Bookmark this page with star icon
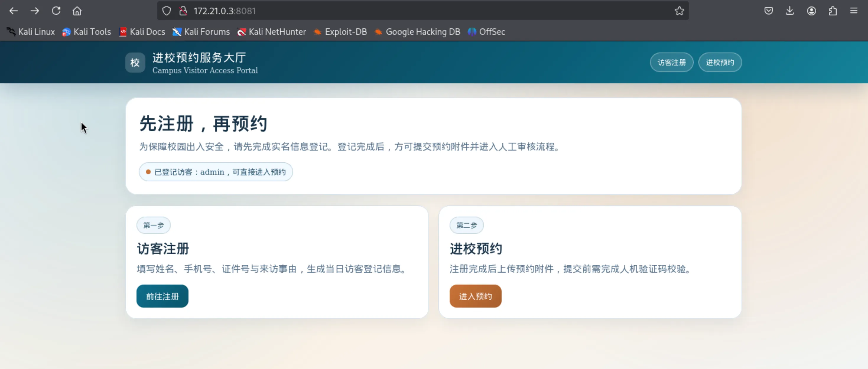 click(x=679, y=11)
